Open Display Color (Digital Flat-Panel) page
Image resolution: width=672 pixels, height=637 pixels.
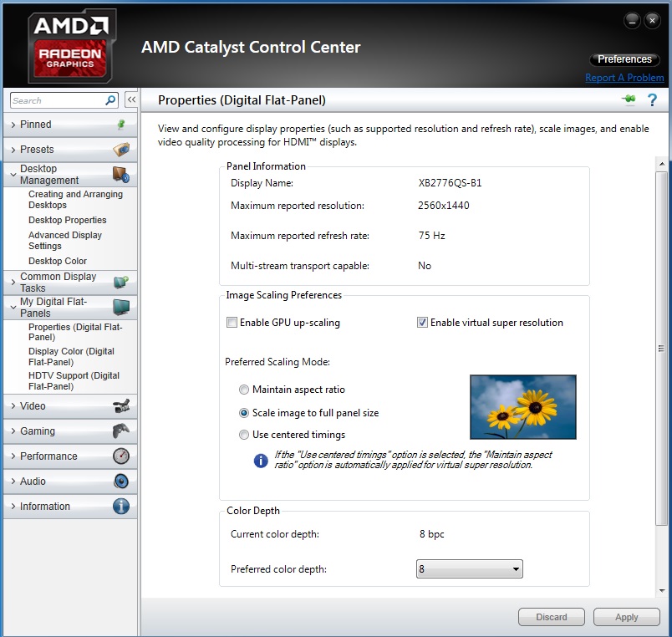point(71,356)
